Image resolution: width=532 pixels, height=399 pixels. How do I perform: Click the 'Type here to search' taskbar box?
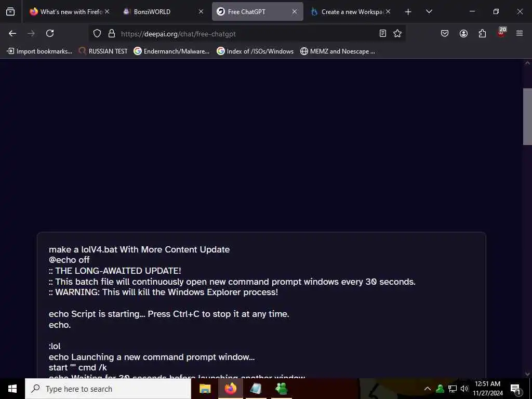108,389
